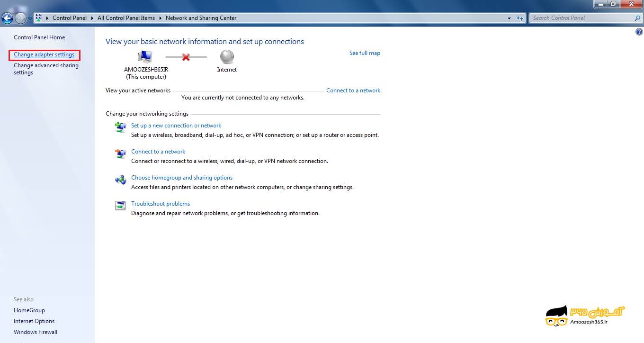Click AMOOZESH365IR computer name text
This screenshot has width=644, height=343.
pos(146,70)
